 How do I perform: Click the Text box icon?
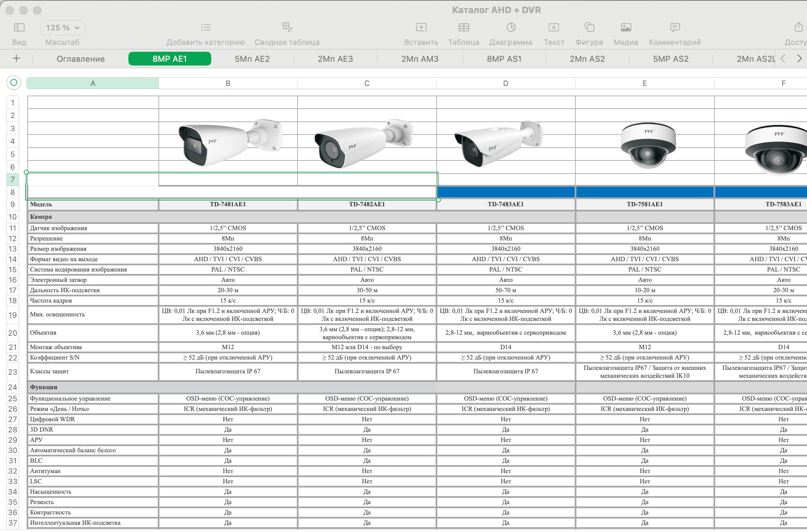[x=554, y=27]
